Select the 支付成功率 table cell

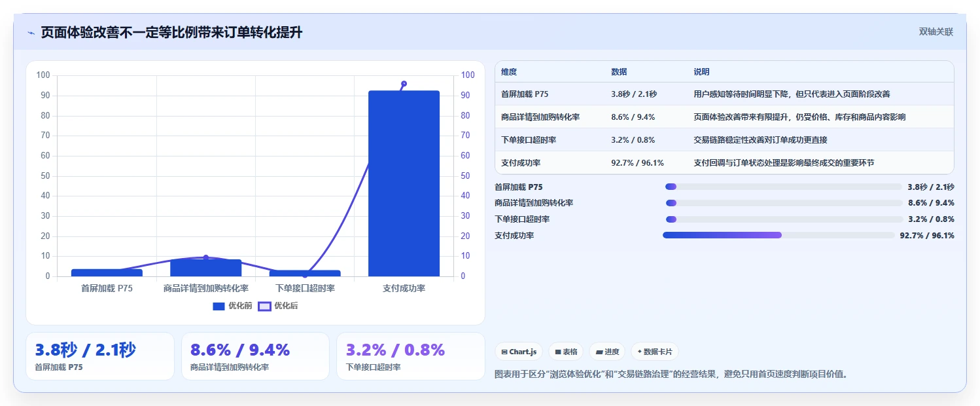point(521,163)
